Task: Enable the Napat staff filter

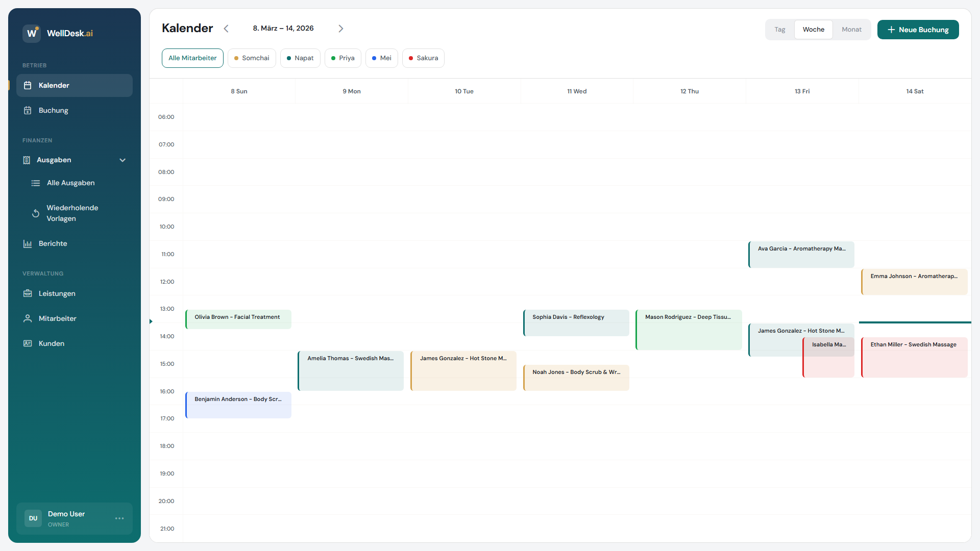Action: [300, 58]
